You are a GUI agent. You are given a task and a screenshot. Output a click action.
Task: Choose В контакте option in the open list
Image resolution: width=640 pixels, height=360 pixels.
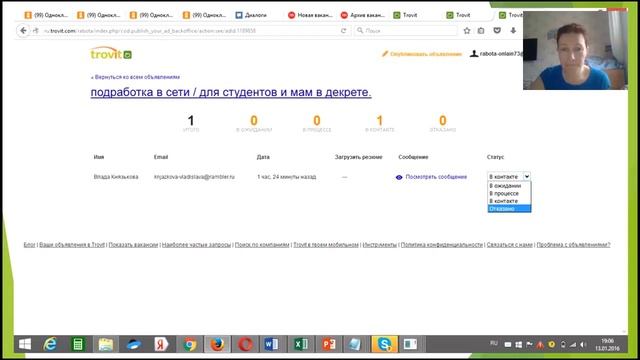(509, 201)
